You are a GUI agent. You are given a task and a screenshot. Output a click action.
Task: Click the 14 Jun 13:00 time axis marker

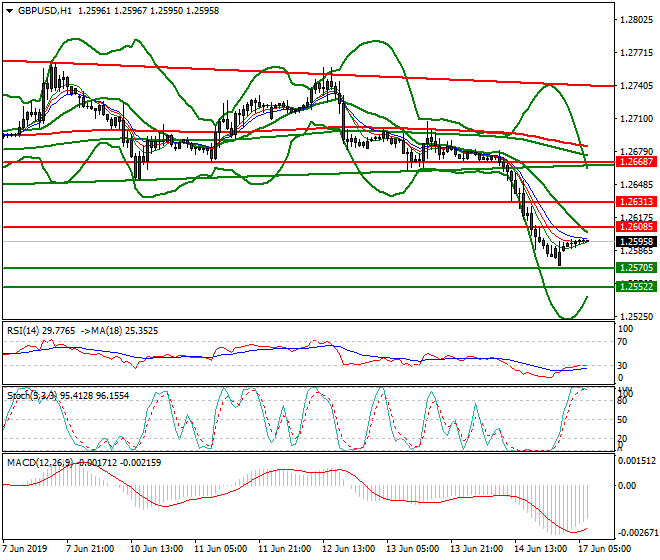click(541, 549)
